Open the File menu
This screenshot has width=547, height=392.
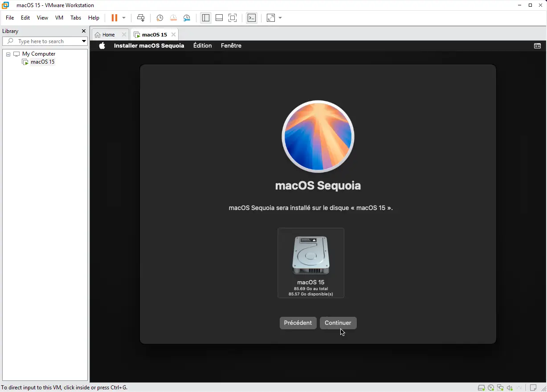click(10, 18)
